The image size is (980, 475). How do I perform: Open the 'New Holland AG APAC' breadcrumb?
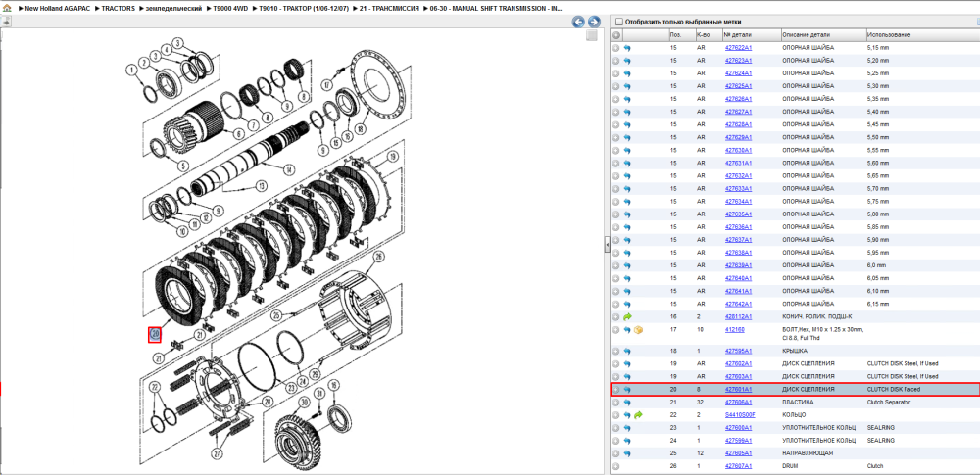pos(58,10)
